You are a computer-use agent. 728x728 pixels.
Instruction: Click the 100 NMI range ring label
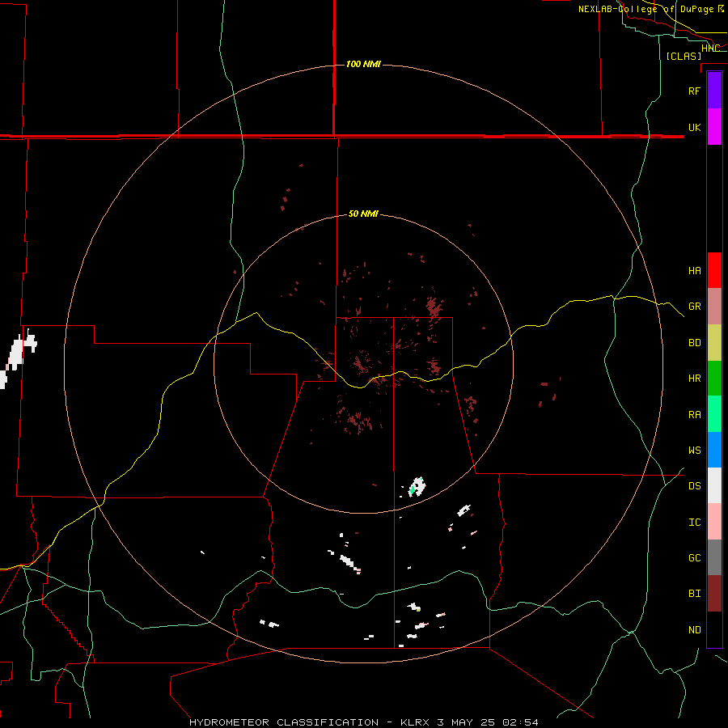[x=363, y=64]
